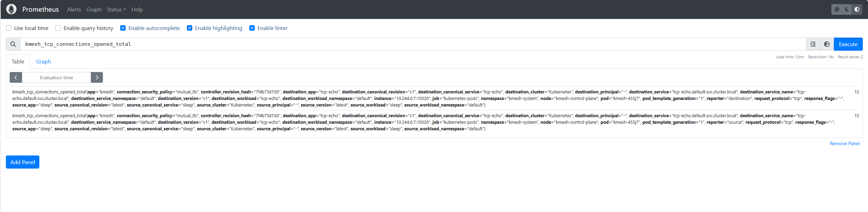
Task: Disable the autocomplete checkbox
Action: (x=123, y=28)
